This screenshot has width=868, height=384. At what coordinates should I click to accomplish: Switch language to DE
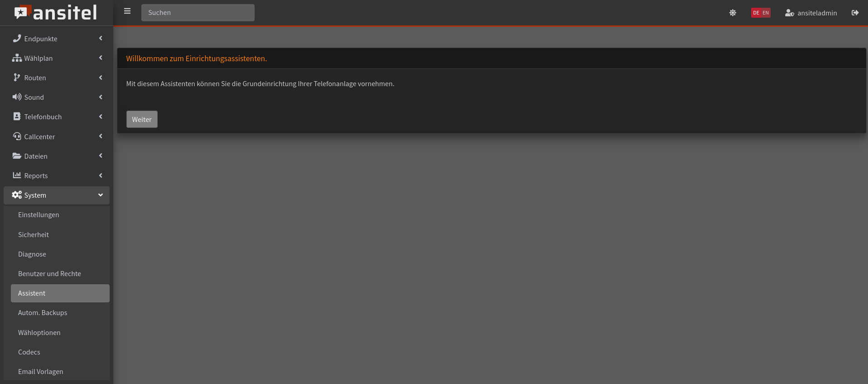(x=756, y=13)
